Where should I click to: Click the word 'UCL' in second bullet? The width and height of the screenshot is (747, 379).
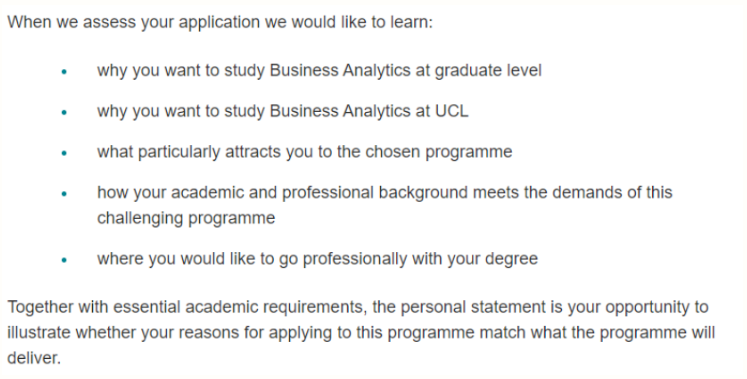point(452,111)
